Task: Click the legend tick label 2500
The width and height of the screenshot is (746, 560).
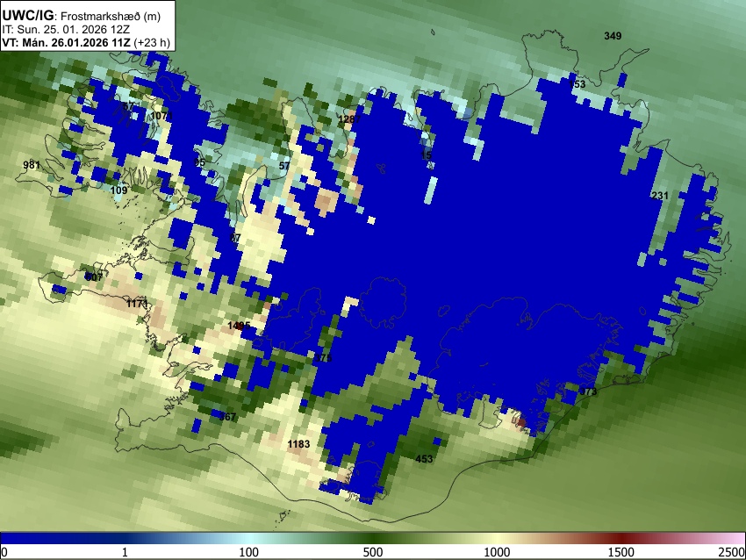Action: pos(732,552)
